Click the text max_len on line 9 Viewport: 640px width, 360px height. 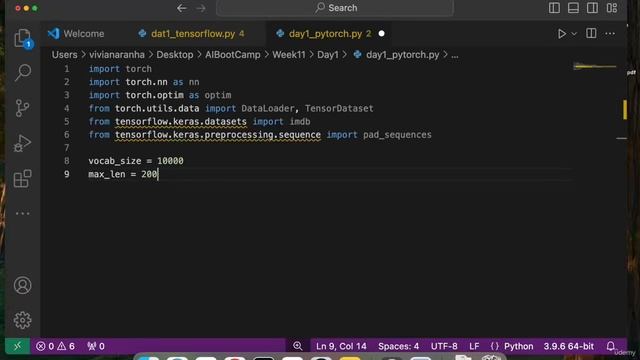coord(107,174)
